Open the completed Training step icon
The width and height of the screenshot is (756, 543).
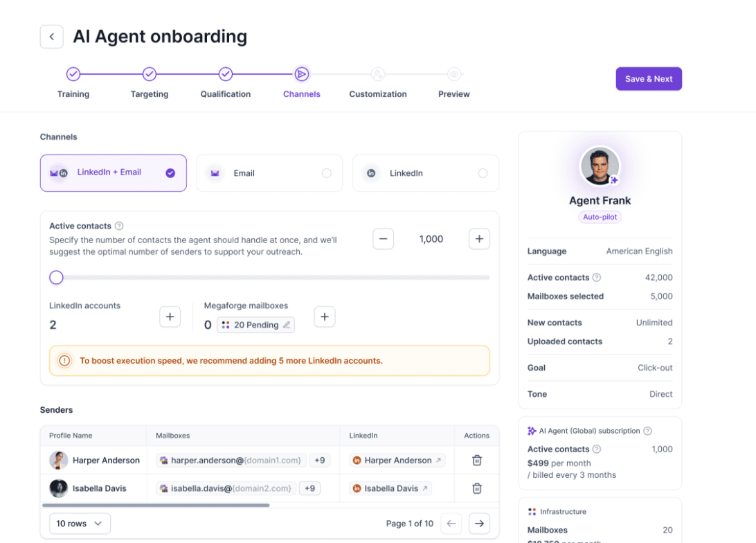pyautogui.click(x=73, y=74)
